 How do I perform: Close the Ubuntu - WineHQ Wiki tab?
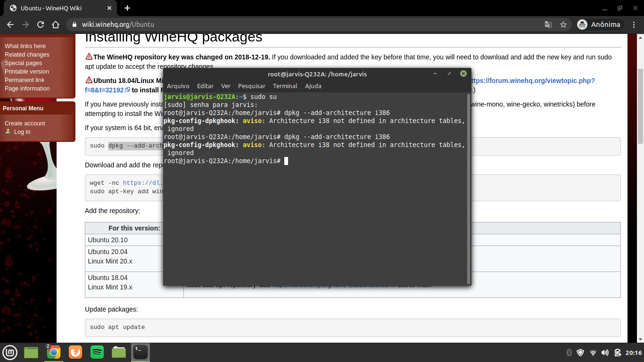[x=109, y=8]
